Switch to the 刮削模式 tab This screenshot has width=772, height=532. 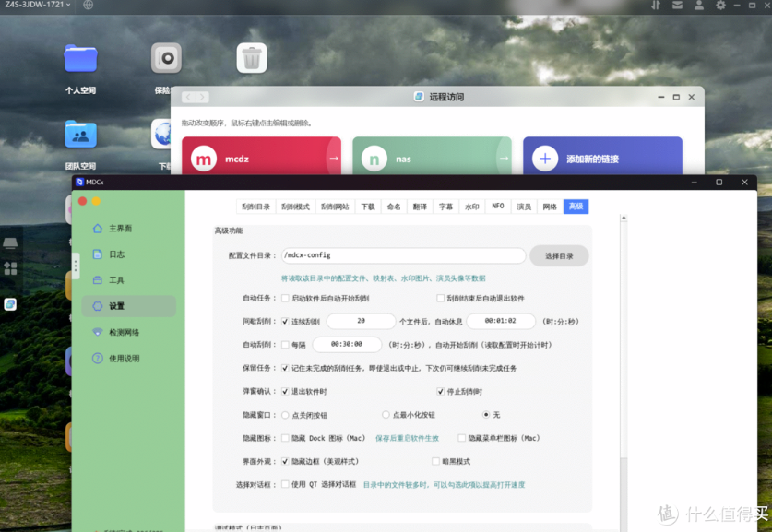pos(295,207)
